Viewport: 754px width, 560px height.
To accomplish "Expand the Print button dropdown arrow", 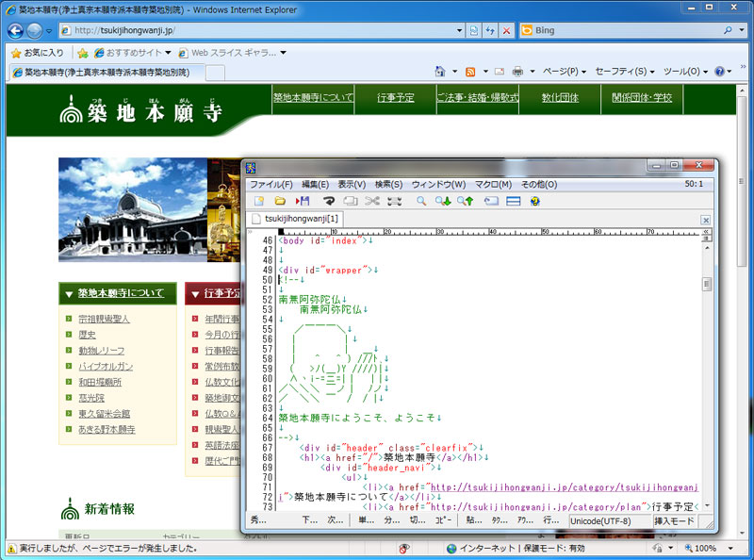I will pos(533,72).
